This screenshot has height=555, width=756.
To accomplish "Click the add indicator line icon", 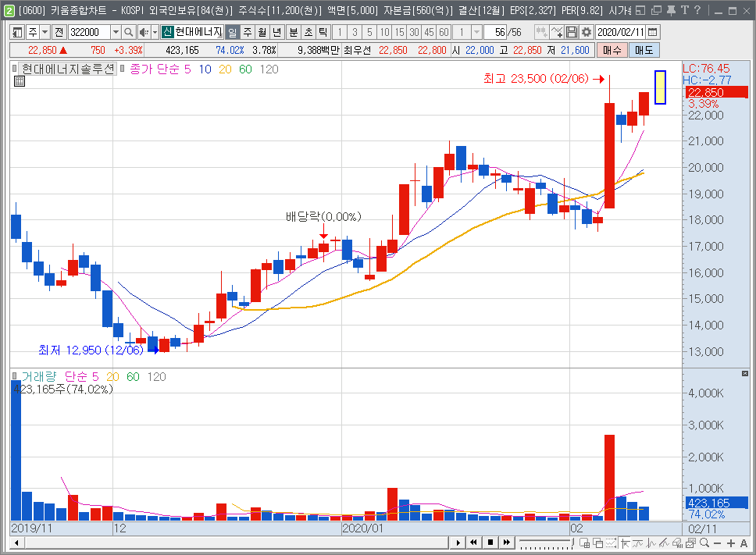I will point(557,32).
